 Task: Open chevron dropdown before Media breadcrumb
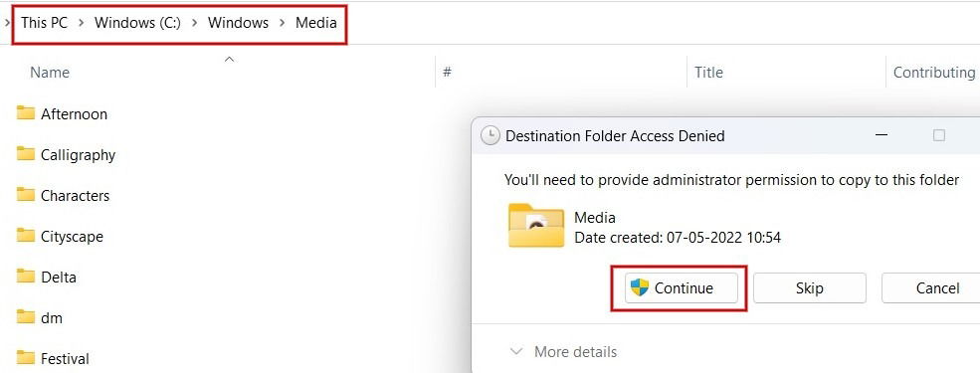282,23
